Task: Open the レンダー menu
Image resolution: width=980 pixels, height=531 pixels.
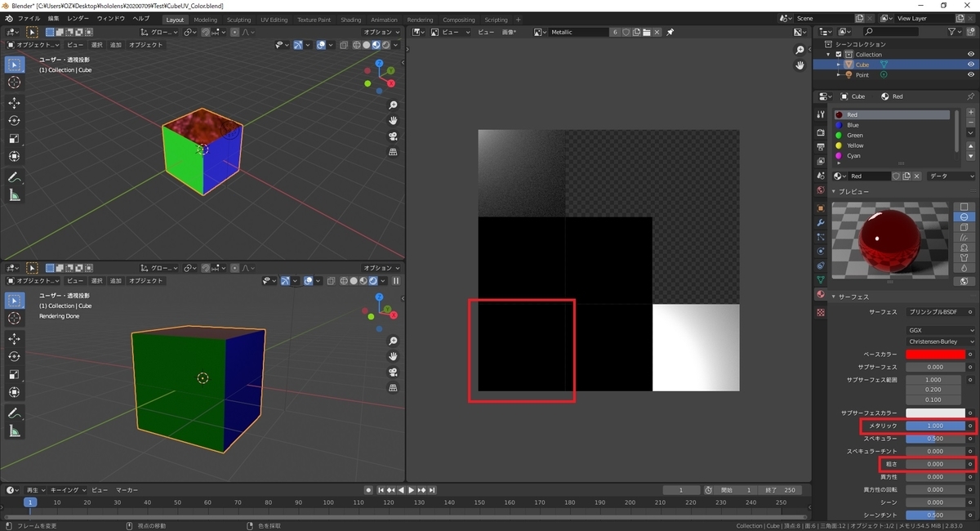Action: pos(78,18)
